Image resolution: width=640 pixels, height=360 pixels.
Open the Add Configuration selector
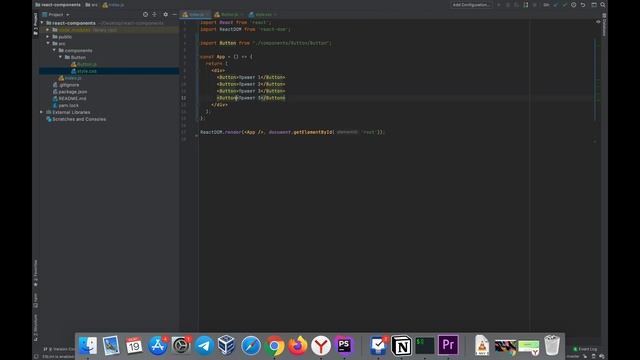point(471,5)
